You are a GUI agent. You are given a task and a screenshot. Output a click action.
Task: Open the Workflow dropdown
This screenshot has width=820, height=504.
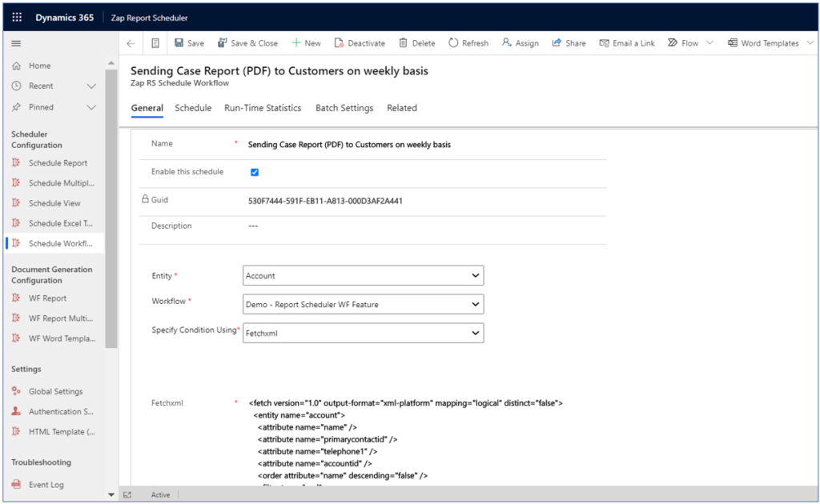(363, 304)
